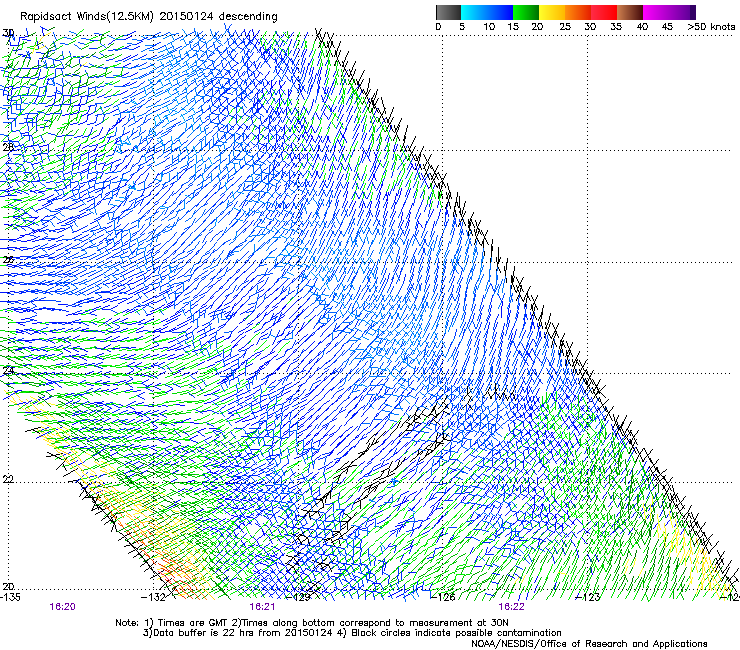Image resolution: width=740 pixels, height=650 pixels.
Task: Click the '45' legend scale label
Action: 667,27
